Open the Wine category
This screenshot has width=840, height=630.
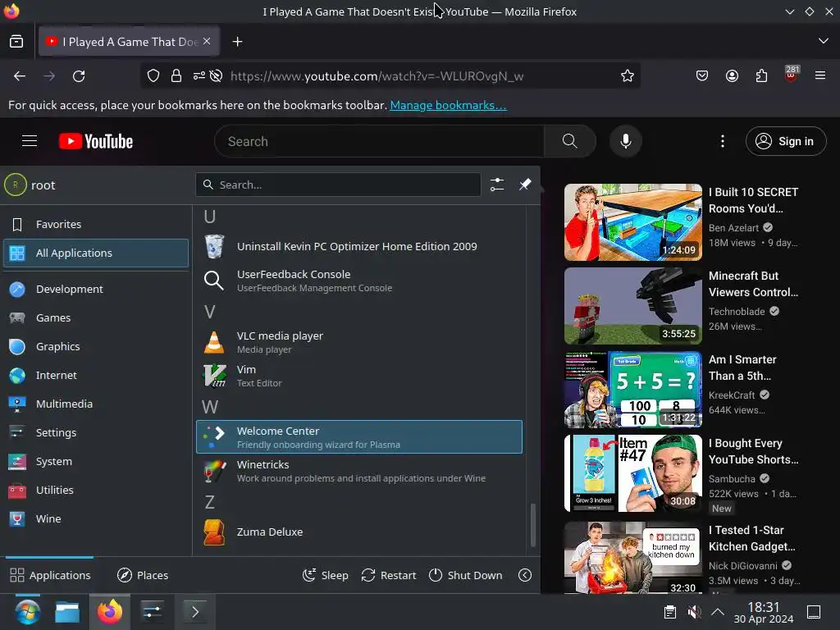pos(96,518)
